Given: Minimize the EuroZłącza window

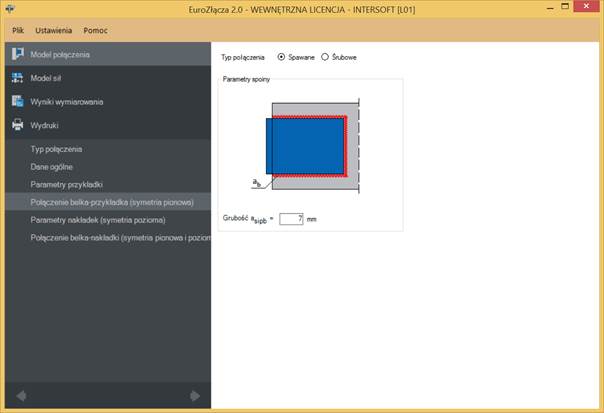Looking at the screenshot, I should 550,8.
